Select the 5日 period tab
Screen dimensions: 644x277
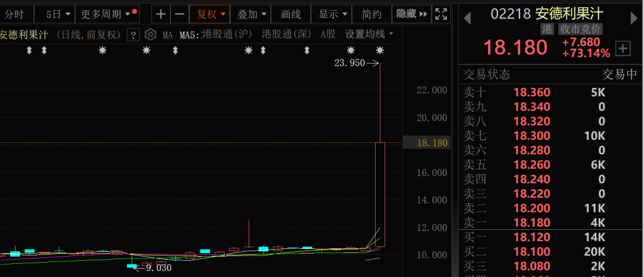[58, 14]
